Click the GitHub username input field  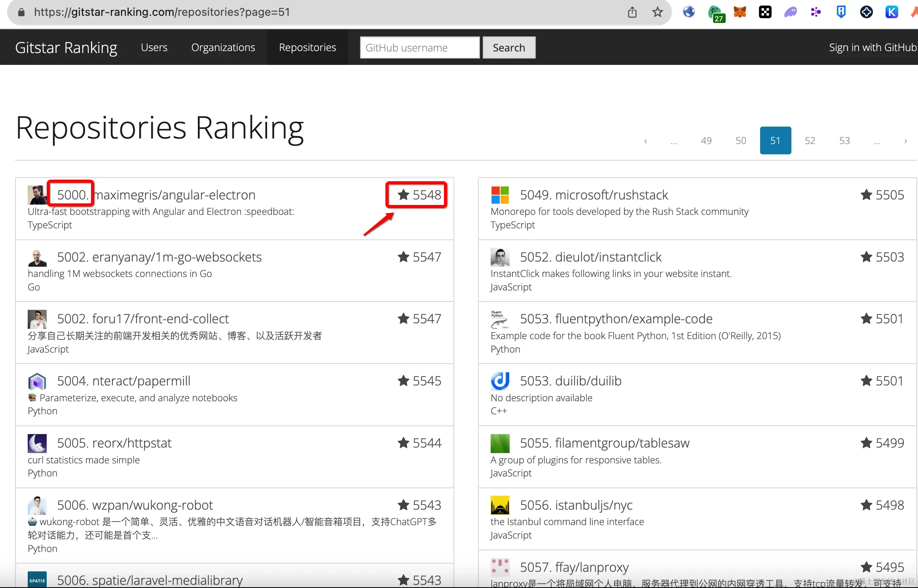[x=419, y=47]
